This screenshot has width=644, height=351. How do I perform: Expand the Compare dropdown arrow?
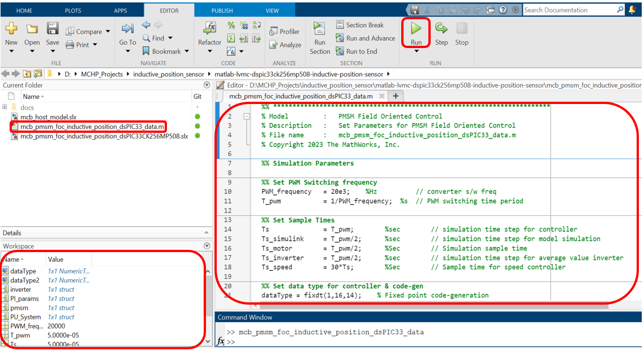click(x=108, y=32)
